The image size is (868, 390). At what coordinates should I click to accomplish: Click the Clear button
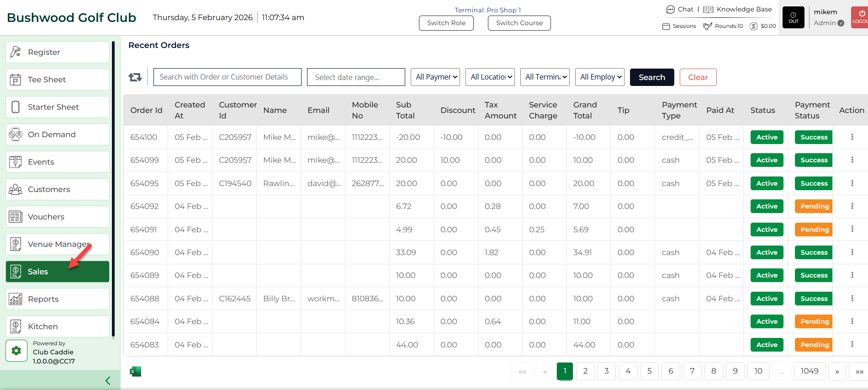tap(698, 77)
